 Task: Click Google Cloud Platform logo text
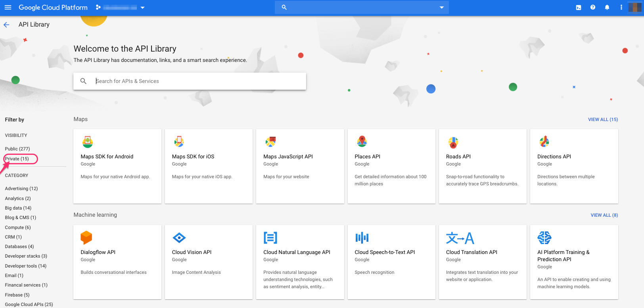click(x=53, y=8)
